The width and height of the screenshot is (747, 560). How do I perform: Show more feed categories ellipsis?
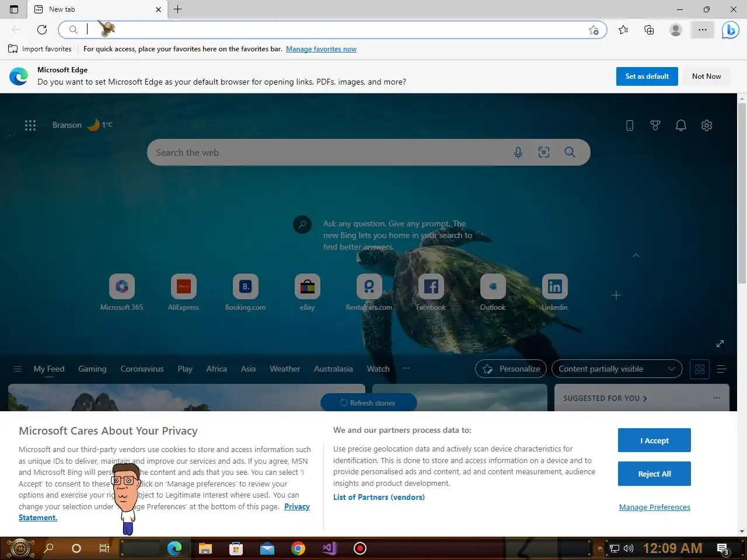(406, 368)
